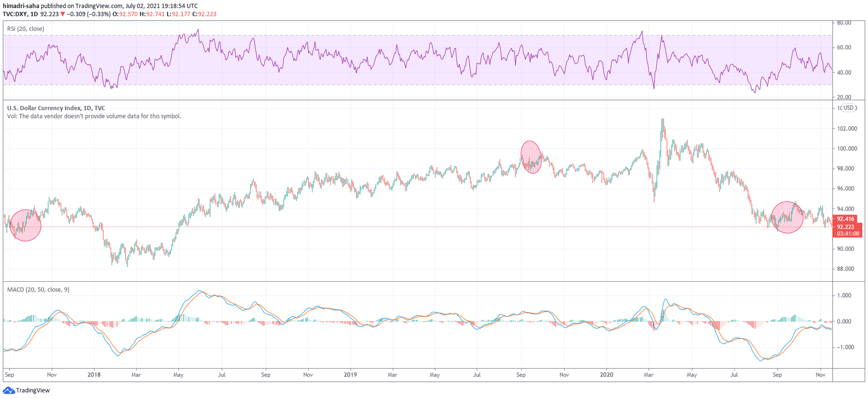Open the himadri-saha author profile link
This screenshot has height=399, width=868.
point(21,6)
